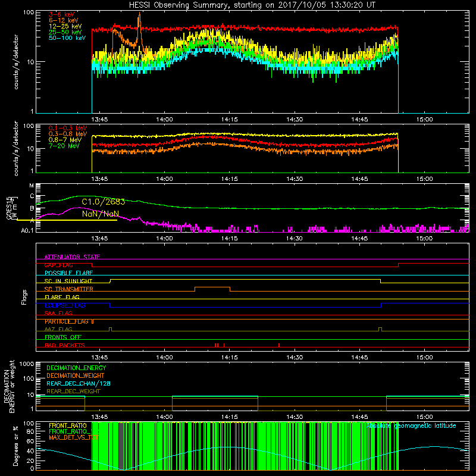Screen dimensions: 476x476
Task: Click the 14:45 tick under the MeV panel
Action: [359, 178]
